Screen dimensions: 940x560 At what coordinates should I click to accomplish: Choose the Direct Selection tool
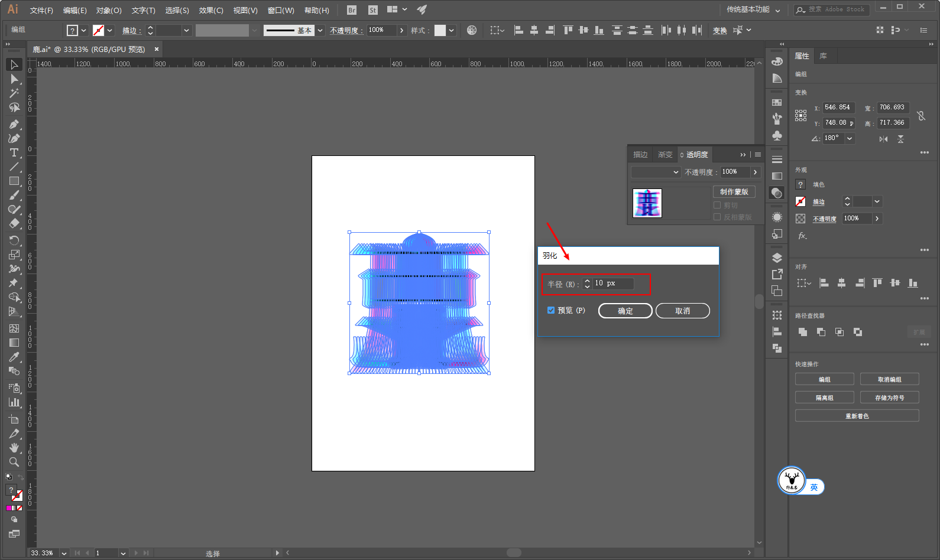[x=14, y=79]
